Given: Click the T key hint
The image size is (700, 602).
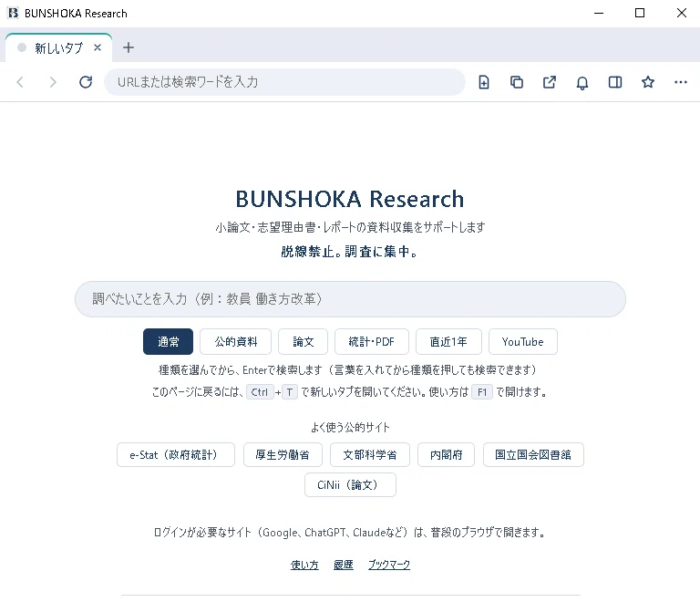Looking at the screenshot, I should pos(290,392).
